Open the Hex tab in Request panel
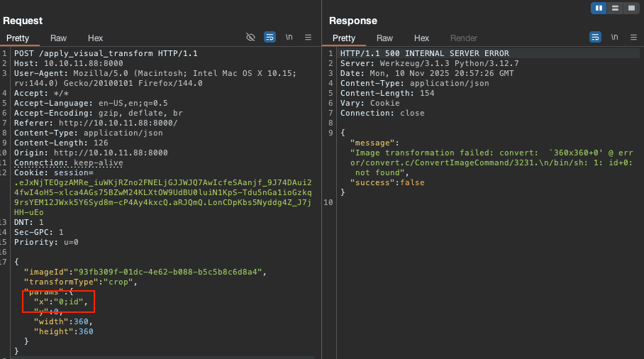The width and height of the screenshot is (644, 359). point(95,38)
